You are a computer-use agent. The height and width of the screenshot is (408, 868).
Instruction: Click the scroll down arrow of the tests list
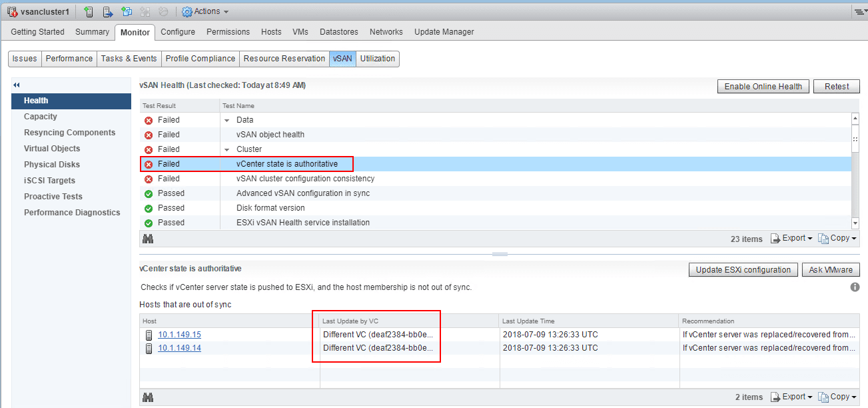coord(855,224)
